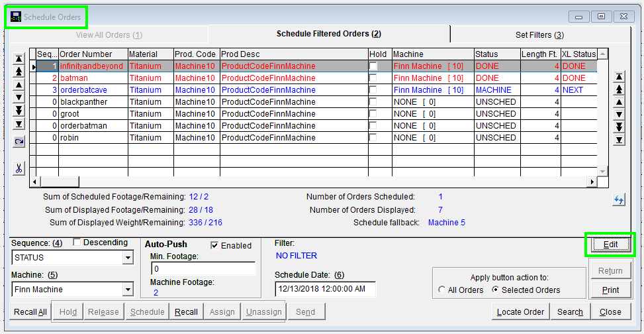644x334 pixels.
Task: Click the scissors cut icon
Action: pos(19,168)
